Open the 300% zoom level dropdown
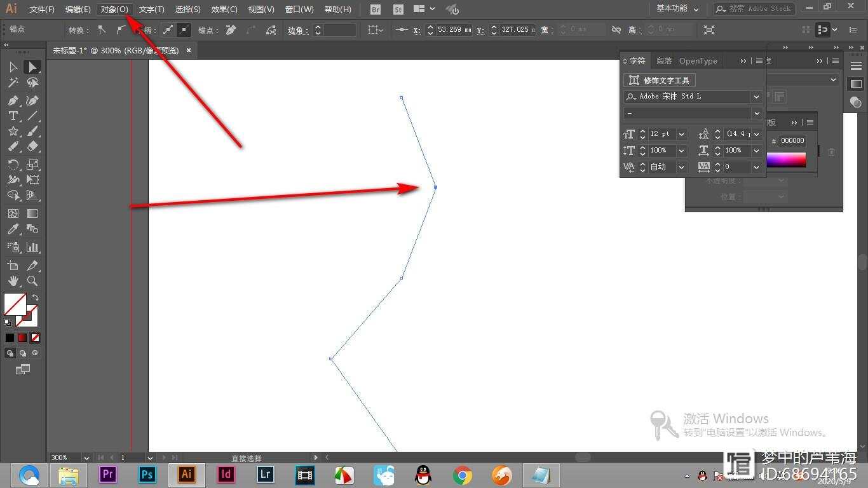 coord(86,457)
